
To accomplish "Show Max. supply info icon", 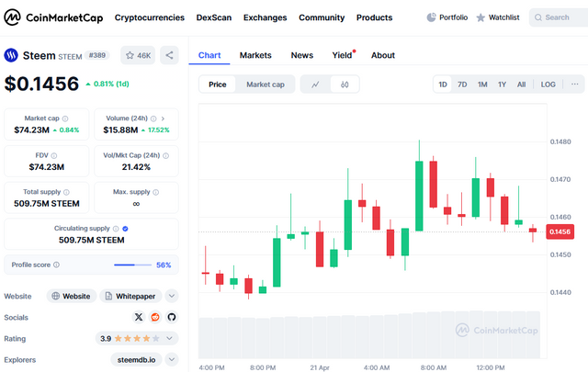I will click(156, 192).
